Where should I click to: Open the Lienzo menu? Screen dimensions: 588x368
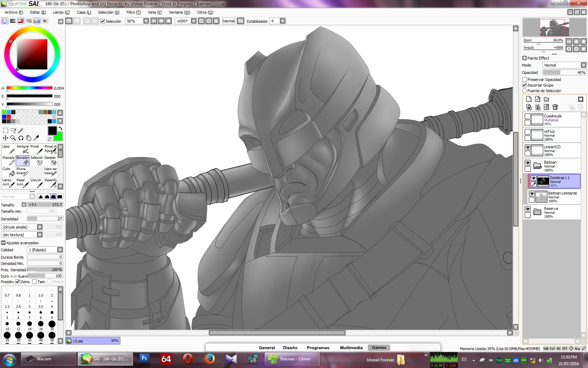61,12
